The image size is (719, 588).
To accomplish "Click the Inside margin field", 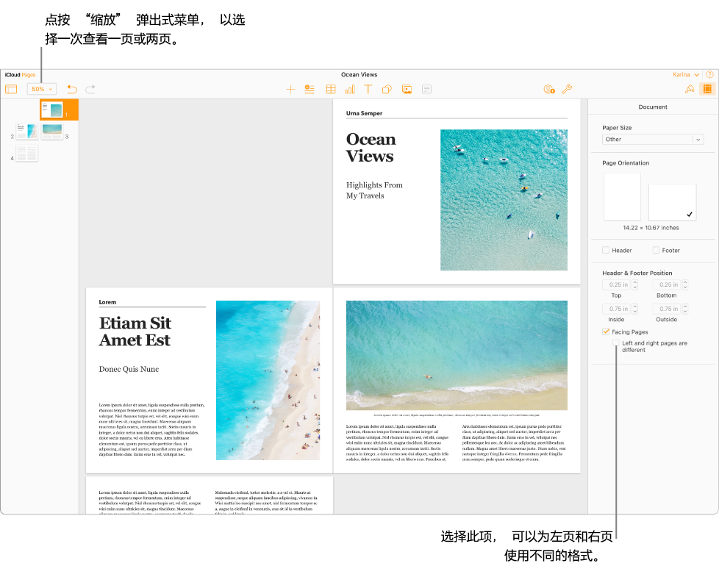I will 617,309.
